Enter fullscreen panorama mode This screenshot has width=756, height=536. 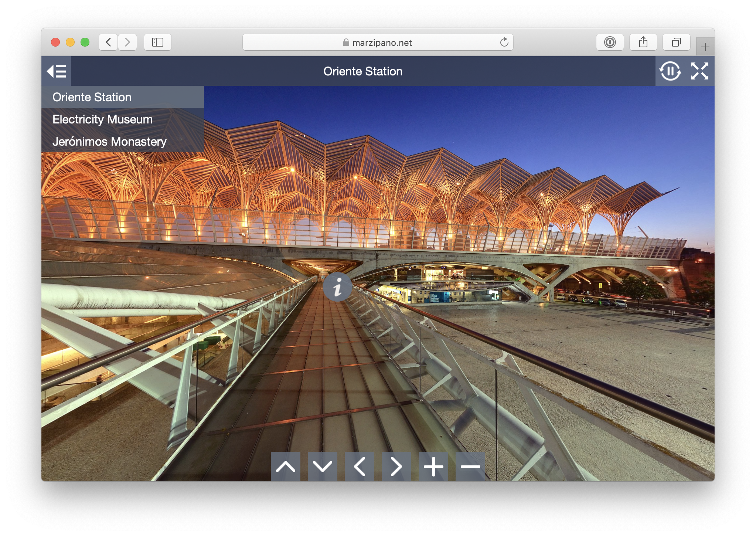tap(699, 71)
